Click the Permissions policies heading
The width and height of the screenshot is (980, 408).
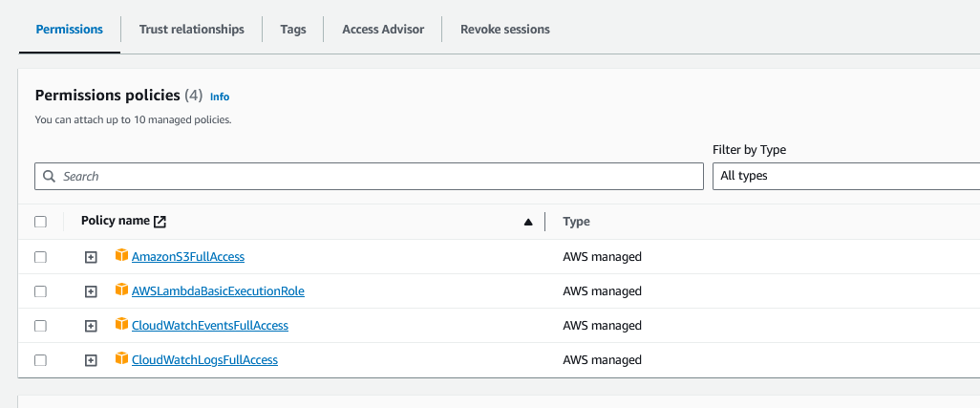(108, 96)
